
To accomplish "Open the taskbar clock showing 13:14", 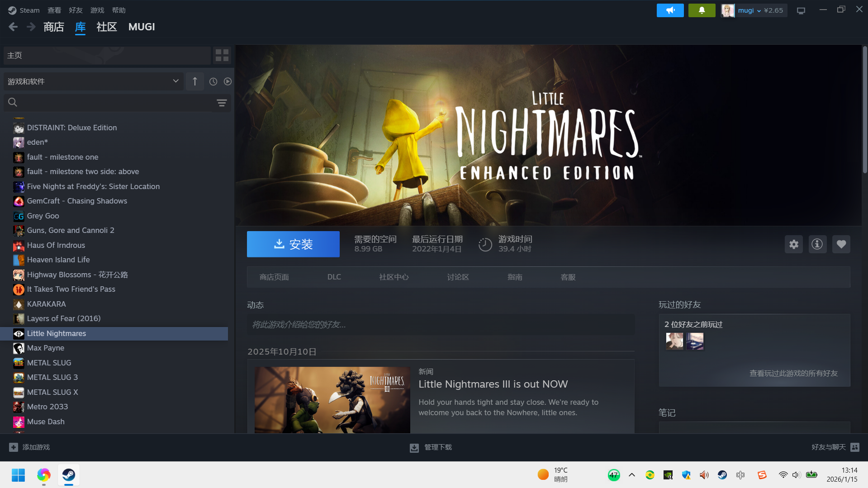I will coord(842,475).
